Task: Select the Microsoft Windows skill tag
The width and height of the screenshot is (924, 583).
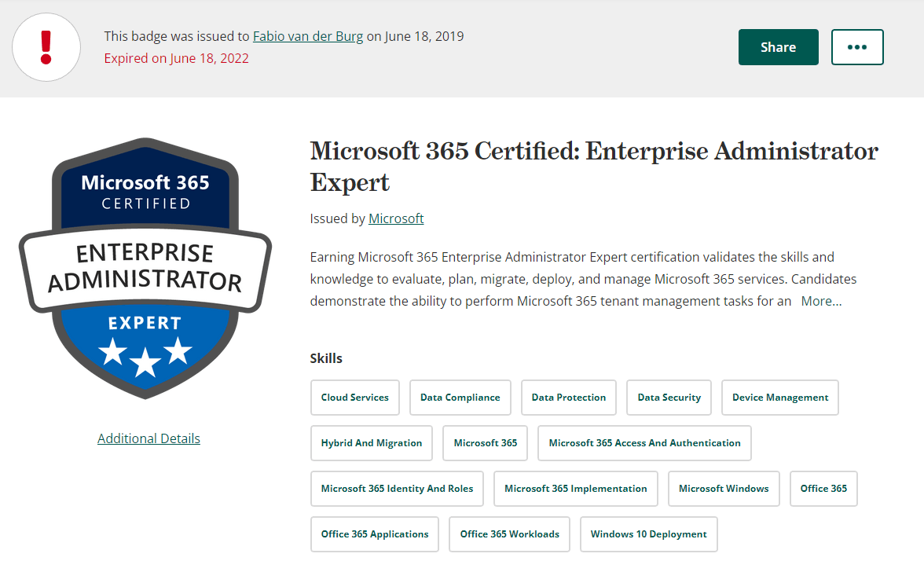Action: pos(724,488)
